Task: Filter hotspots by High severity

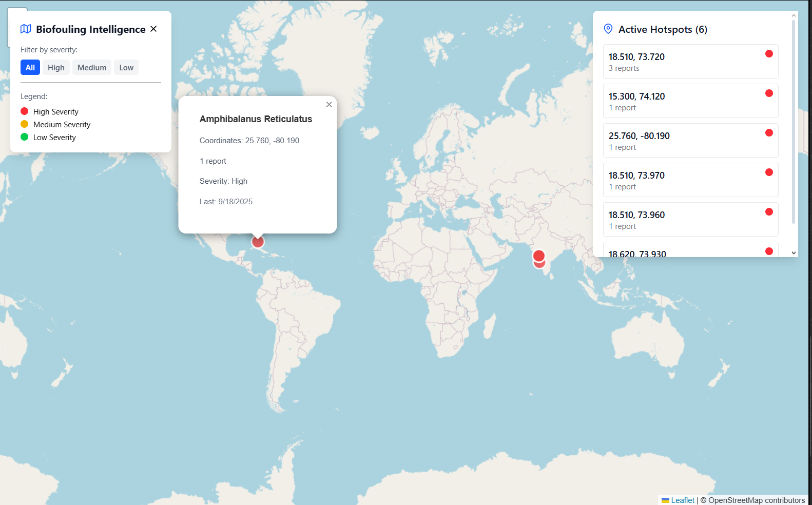Action: pos(56,68)
